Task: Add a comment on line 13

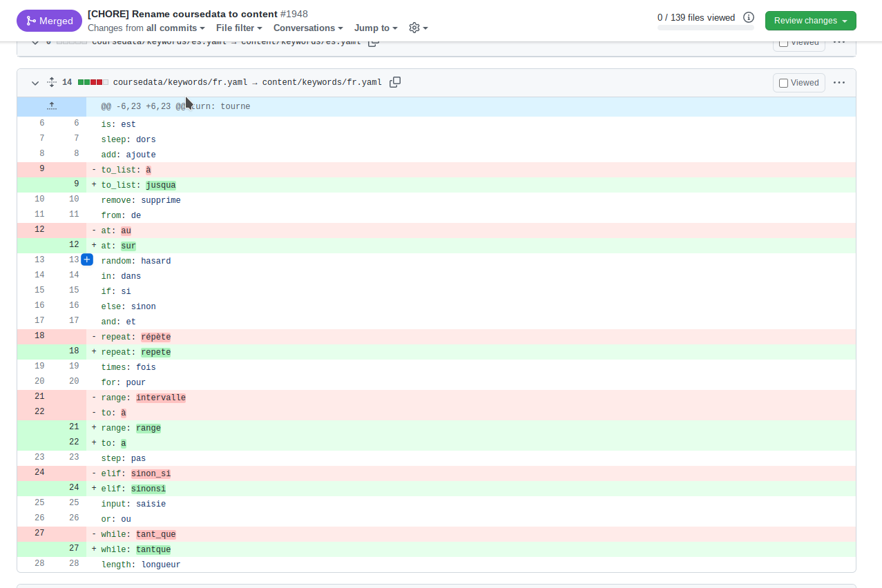Action: (x=87, y=259)
